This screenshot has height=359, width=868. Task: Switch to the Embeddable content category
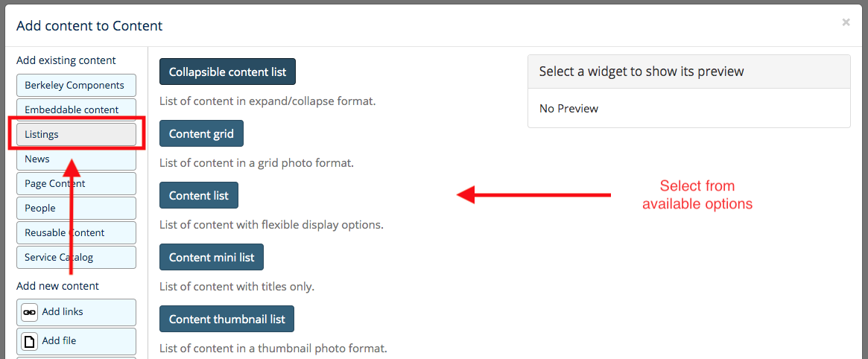coord(77,109)
